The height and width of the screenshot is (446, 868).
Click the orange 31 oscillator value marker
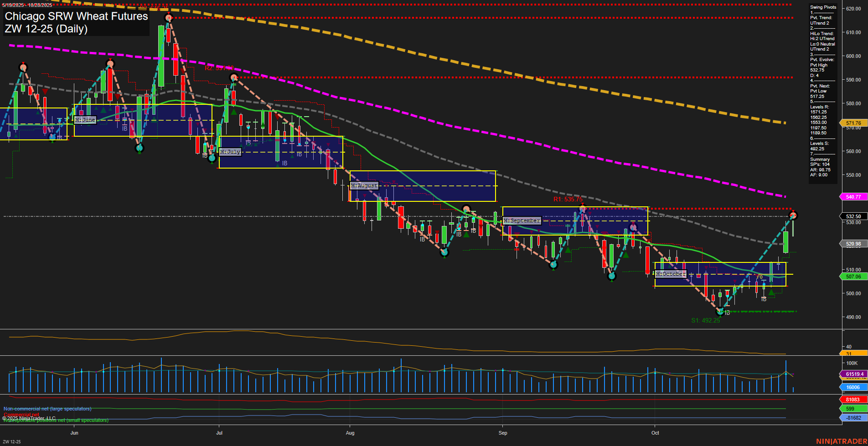click(852, 353)
